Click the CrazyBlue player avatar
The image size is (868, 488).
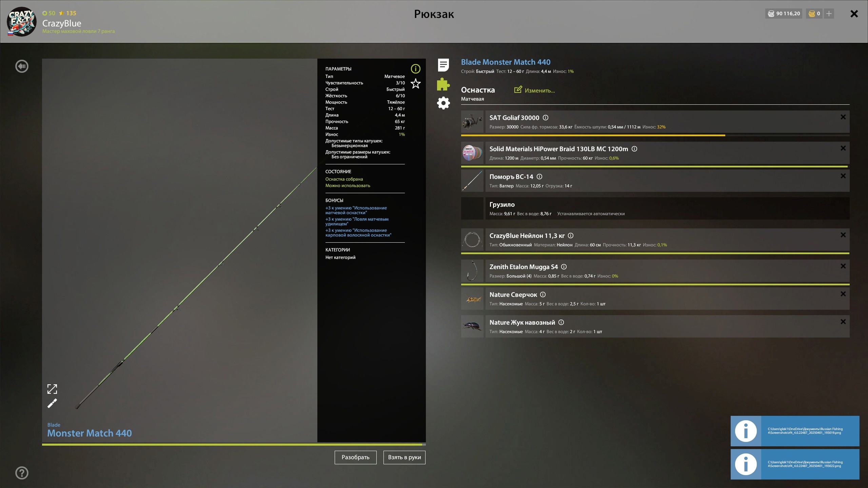click(x=22, y=21)
